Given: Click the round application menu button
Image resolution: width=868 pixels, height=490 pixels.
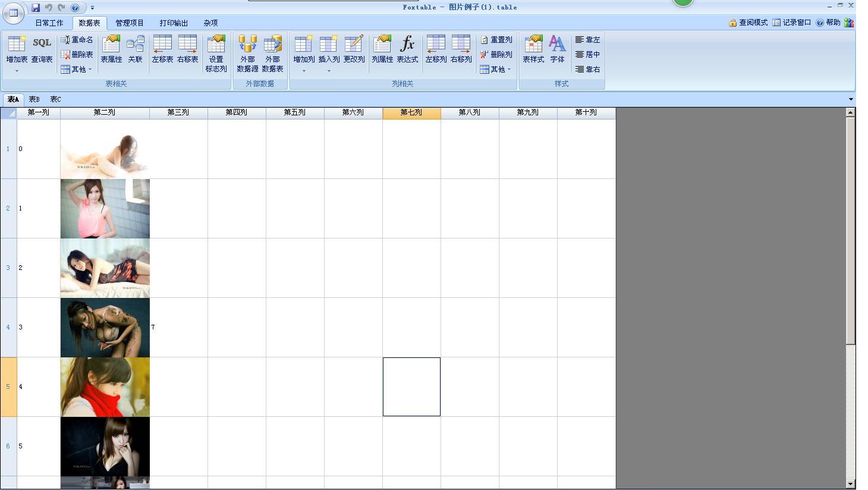Looking at the screenshot, I should (x=13, y=13).
